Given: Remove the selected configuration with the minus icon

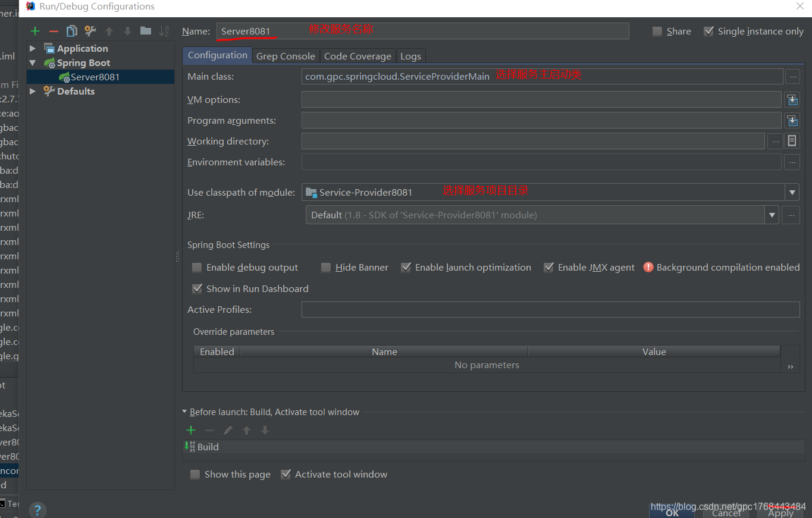Looking at the screenshot, I should pos(54,32).
